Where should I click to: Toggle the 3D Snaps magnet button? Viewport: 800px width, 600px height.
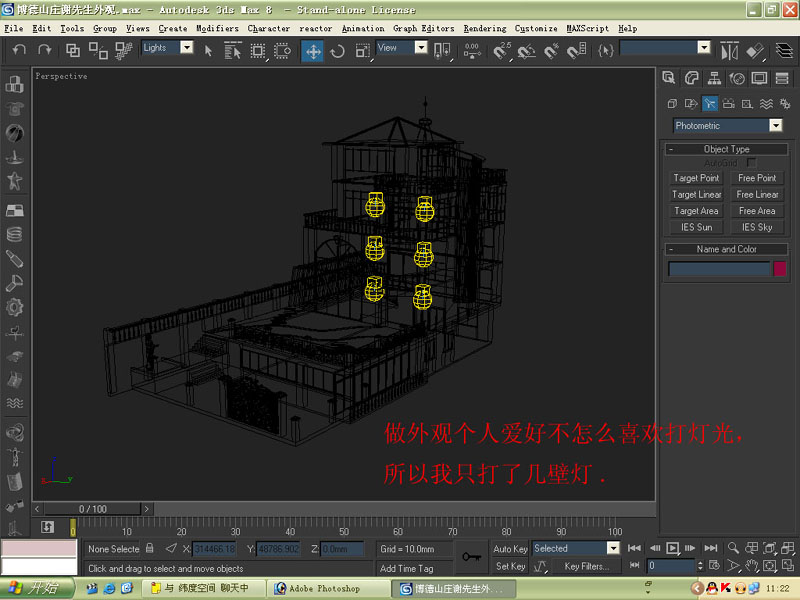pyautogui.click(x=502, y=51)
